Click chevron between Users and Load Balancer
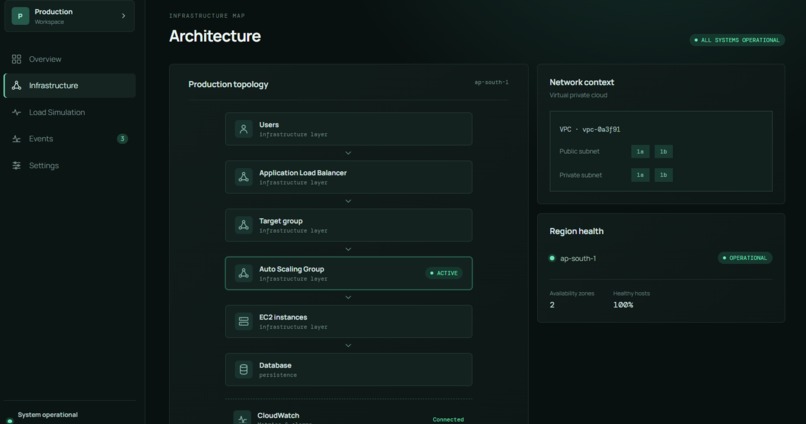 click(348, 153)
